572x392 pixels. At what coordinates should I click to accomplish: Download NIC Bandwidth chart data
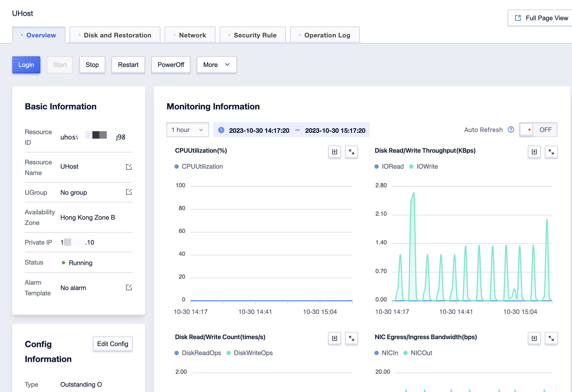coord(534,338)
